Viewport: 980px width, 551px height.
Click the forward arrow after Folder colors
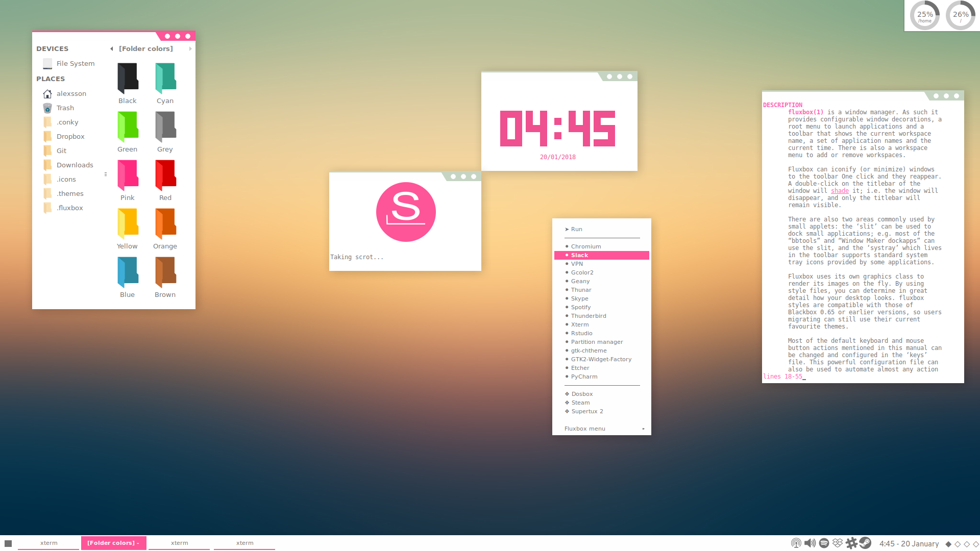190,49
